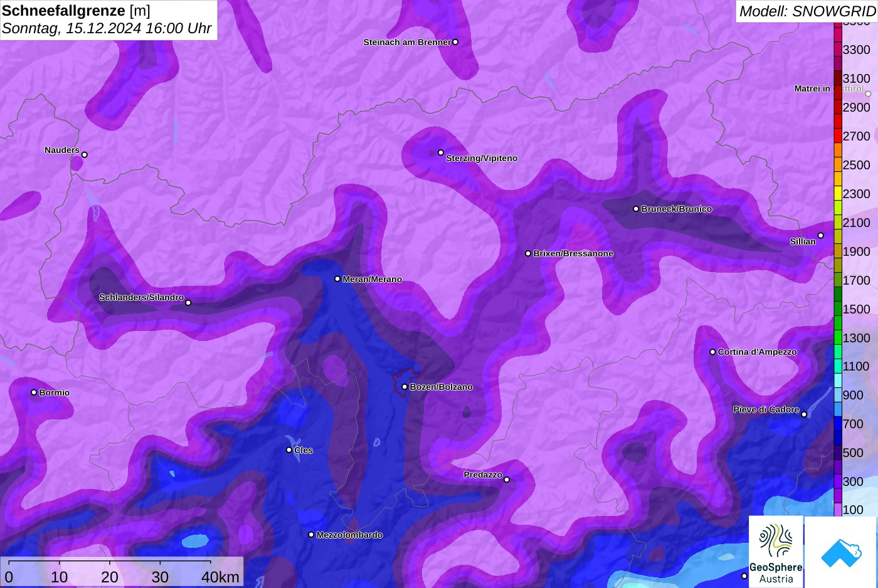Pick the cyan legend swatch beside 1100
This screenshot has width=878, height=588.
point(838,366)
